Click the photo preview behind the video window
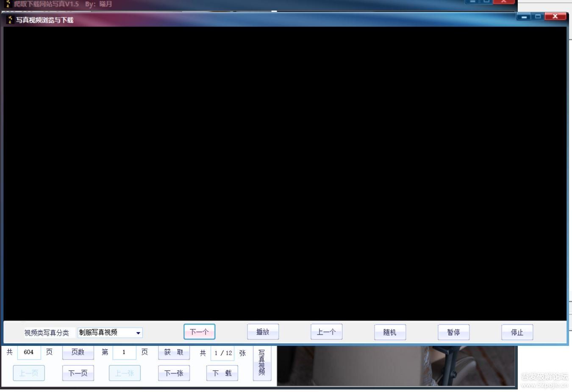 (396, 366)
